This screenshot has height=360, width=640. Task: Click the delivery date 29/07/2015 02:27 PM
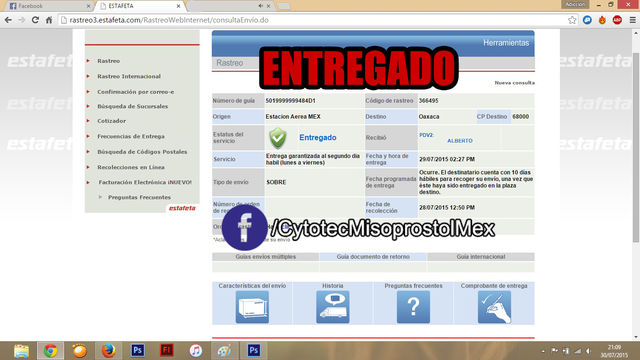447,159
